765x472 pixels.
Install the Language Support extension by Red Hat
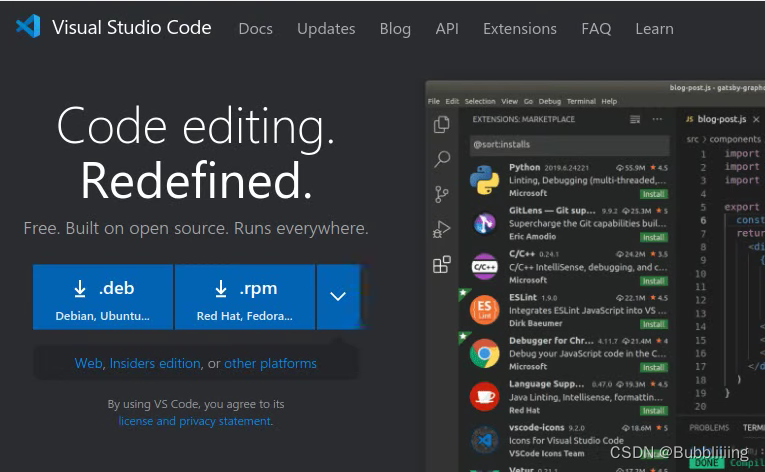653,411
